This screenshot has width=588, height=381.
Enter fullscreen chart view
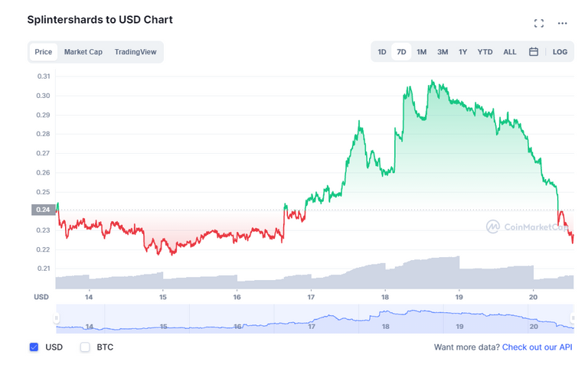click(x=539, y=23)
